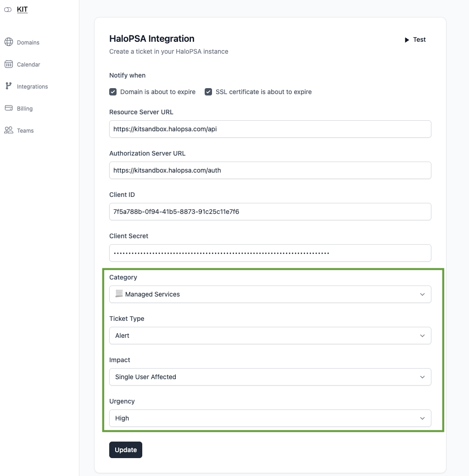This screenshot has width=469, height=476.
Task: Navigate to Integrations in the sidebar
Action: (x=32, y=86)
